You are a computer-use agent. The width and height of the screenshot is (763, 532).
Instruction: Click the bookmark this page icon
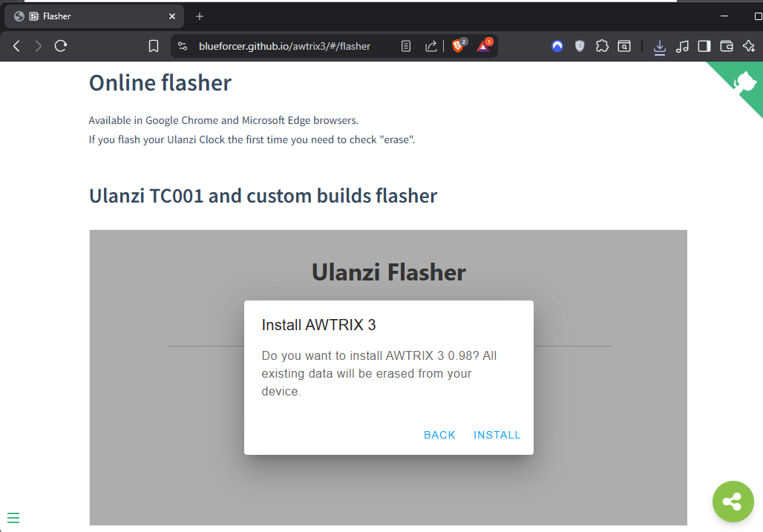pos(154,46)
